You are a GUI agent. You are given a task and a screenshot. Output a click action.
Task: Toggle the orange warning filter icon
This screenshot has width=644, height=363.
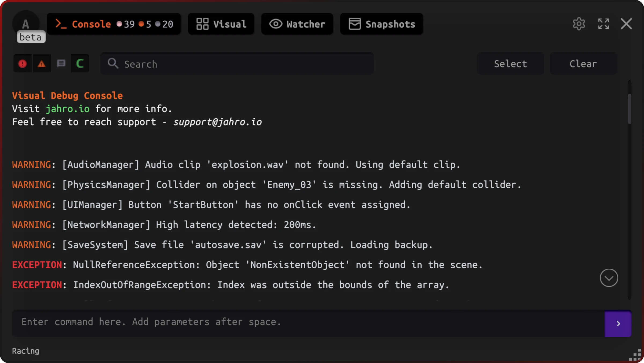42,64
